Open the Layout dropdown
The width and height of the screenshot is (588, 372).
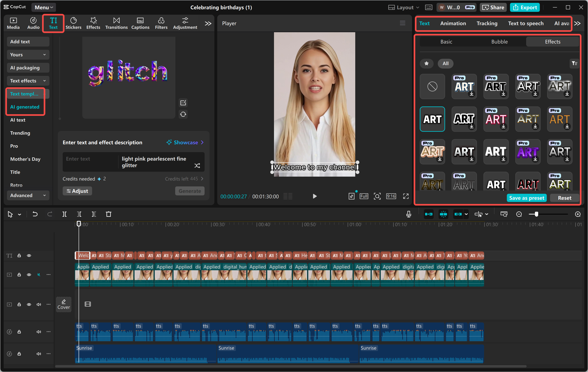403,7
